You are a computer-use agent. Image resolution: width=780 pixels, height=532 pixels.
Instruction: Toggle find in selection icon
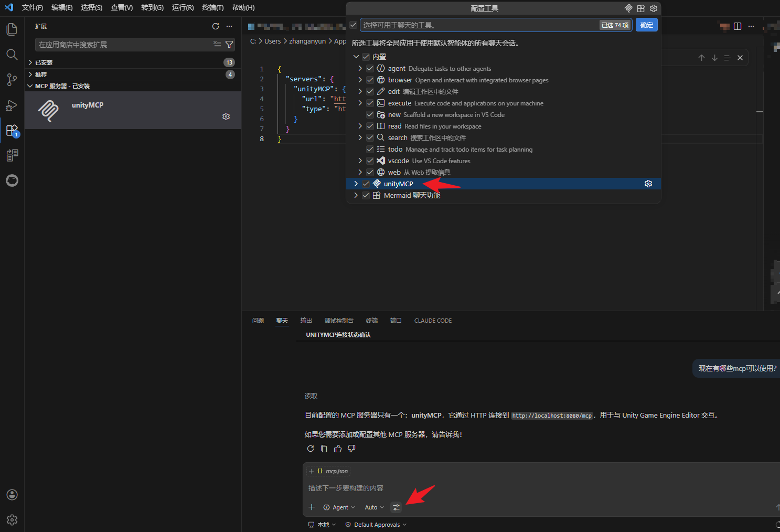coord(728,58)
